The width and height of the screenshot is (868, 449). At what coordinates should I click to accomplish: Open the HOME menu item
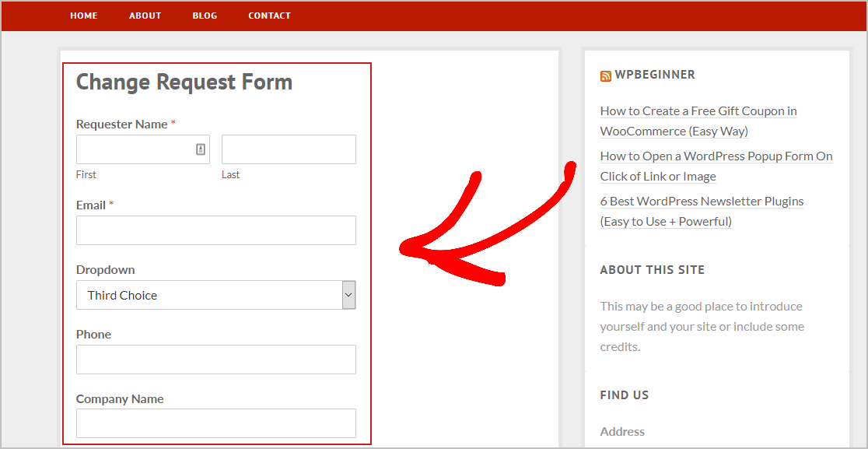tap(83, 16)
